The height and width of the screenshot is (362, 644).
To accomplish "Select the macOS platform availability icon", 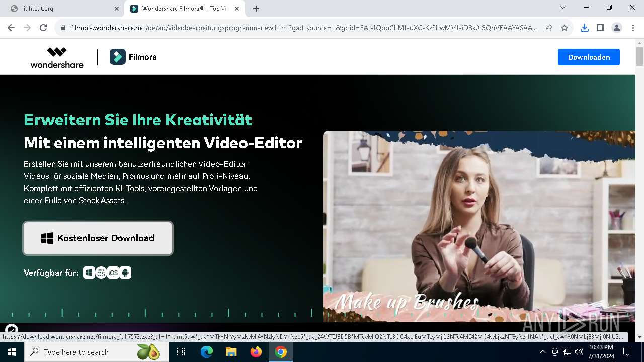I will (101, 273).
